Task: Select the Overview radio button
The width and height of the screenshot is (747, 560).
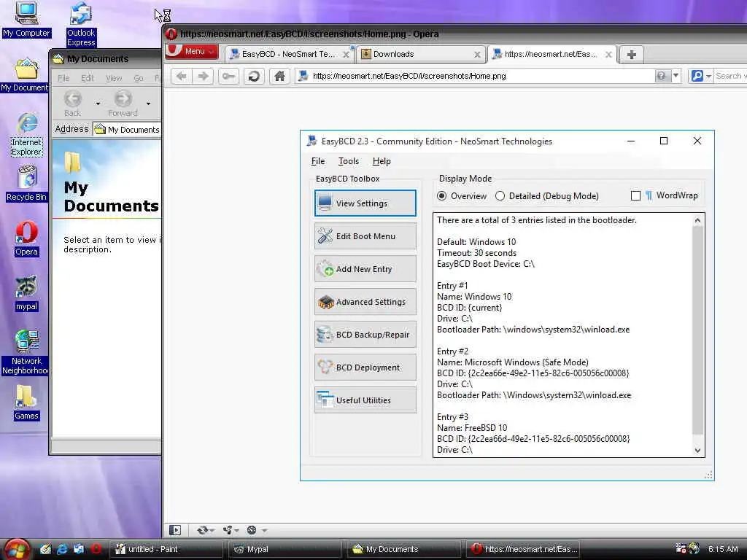Action: tap(442, 195)
